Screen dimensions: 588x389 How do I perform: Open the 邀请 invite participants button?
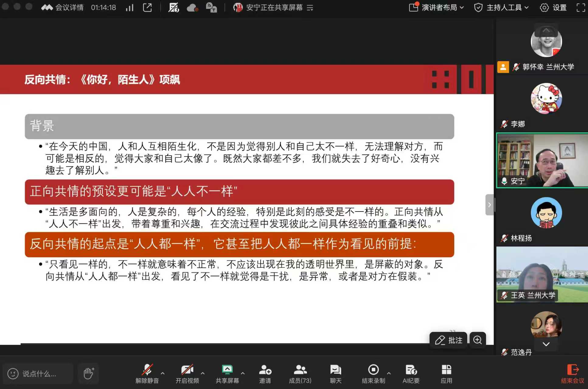coord(265,374)
